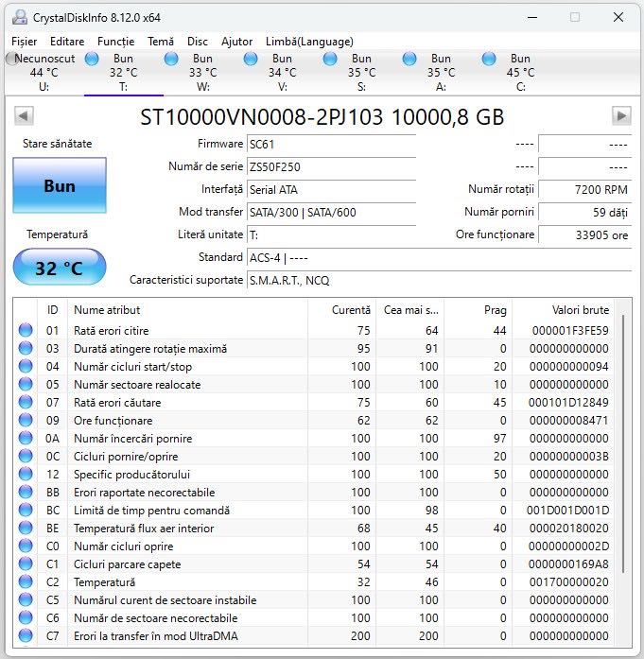Image resolution: width=644 pixels, height=659 pixels.
Task: Go to next disk with right arrow
Action: click(621, 115)
